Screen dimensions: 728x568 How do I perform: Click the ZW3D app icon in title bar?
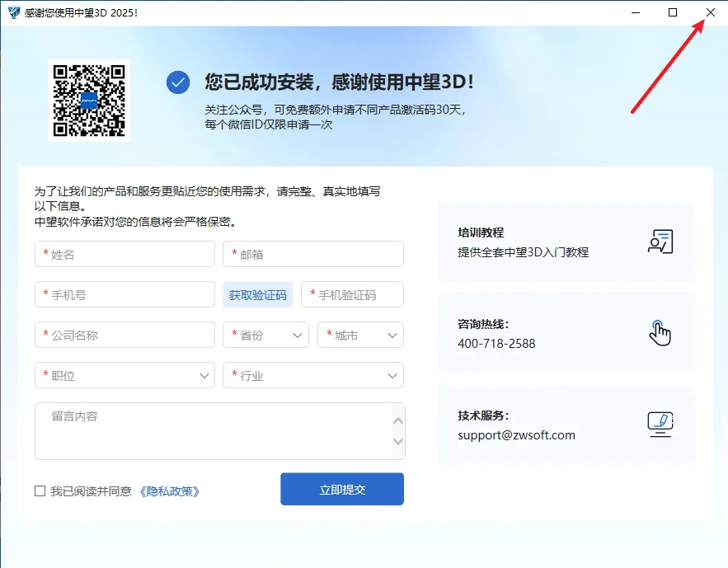[14, 12]
